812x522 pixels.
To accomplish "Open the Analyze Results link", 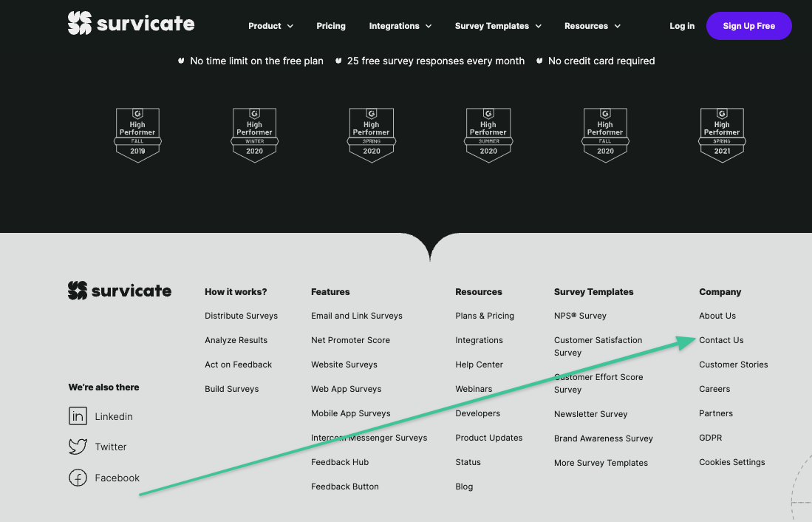I will (x=236, y=340).
